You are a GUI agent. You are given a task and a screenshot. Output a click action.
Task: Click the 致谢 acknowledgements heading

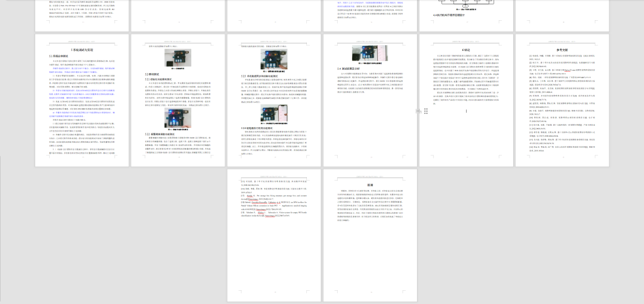(x=370, y=184)
